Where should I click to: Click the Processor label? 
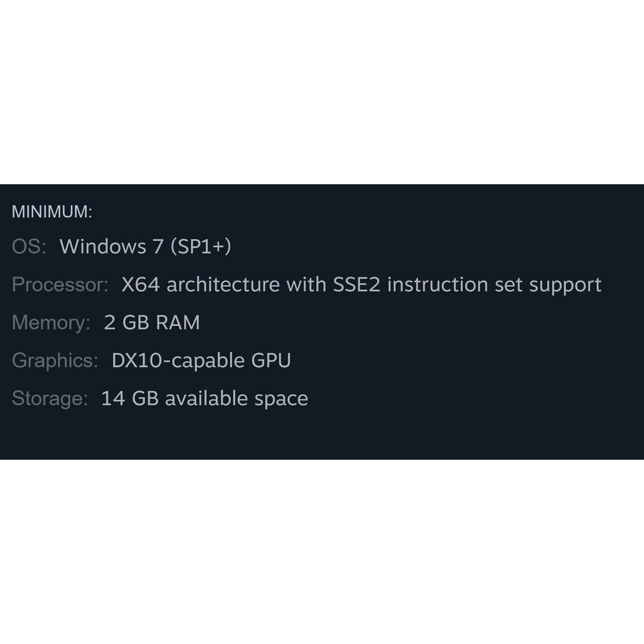coord(60,285)
